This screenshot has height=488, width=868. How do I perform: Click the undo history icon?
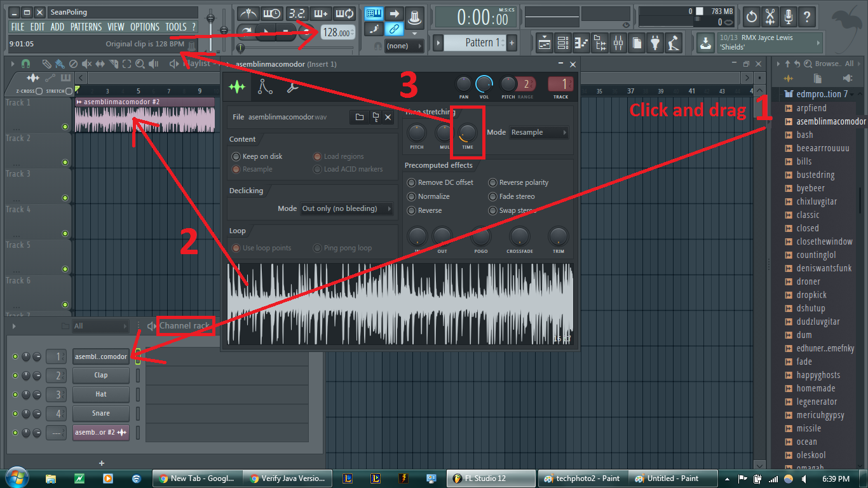752,17
